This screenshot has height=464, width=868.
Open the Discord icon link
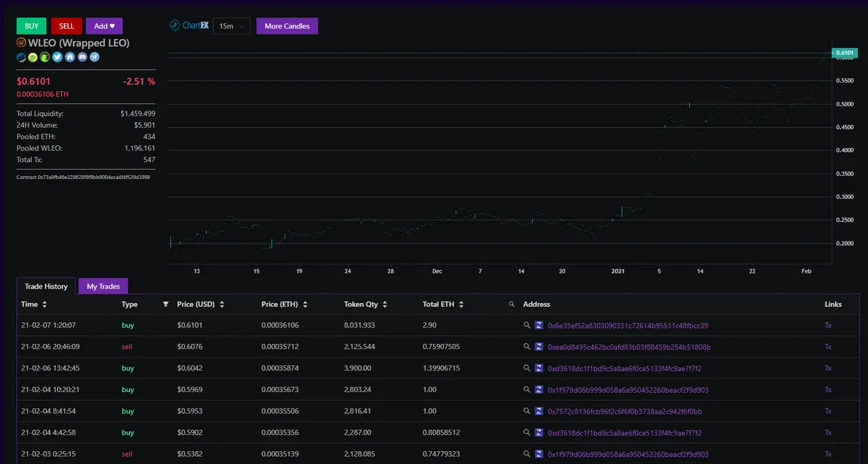[x=83, y=57]
